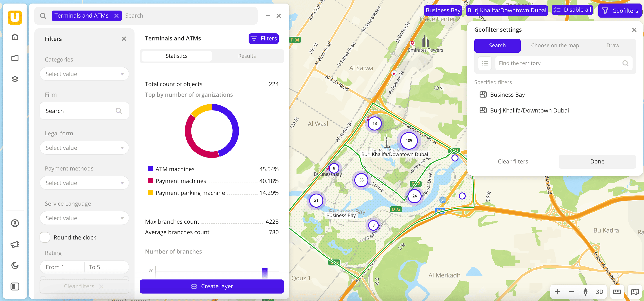The height and width of the screenshot is (301, 644).
Task: Open the home icon in sidebar
Action: click(x=15, y=37)
